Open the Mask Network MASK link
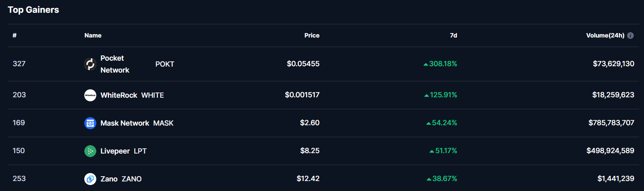 coord(129,123)
